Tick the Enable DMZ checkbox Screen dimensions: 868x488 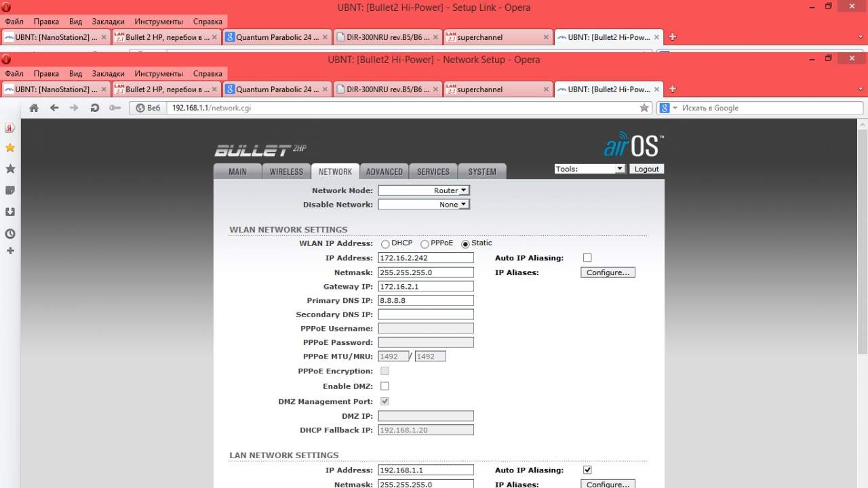coord(384,386)
